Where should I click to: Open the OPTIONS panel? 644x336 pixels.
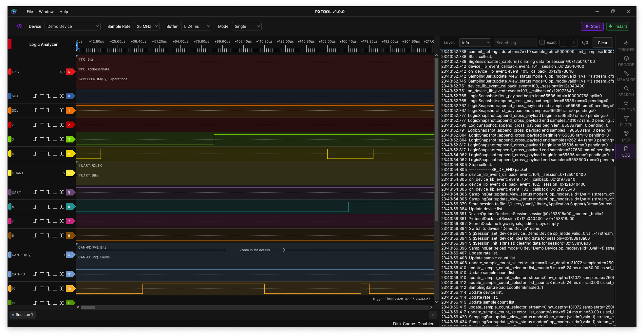point(626,106)
